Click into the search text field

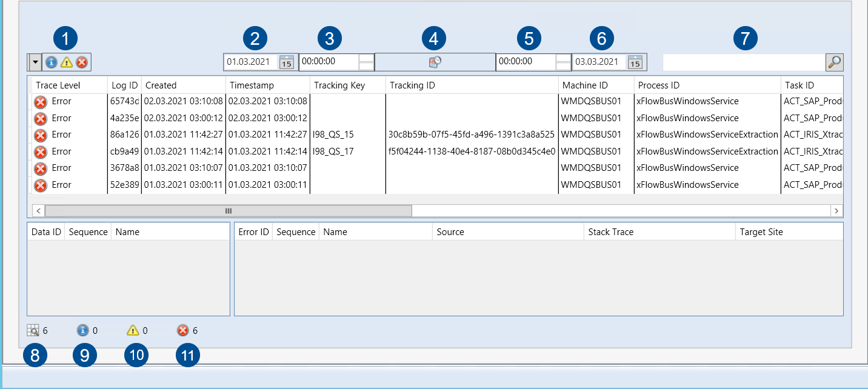743,62
